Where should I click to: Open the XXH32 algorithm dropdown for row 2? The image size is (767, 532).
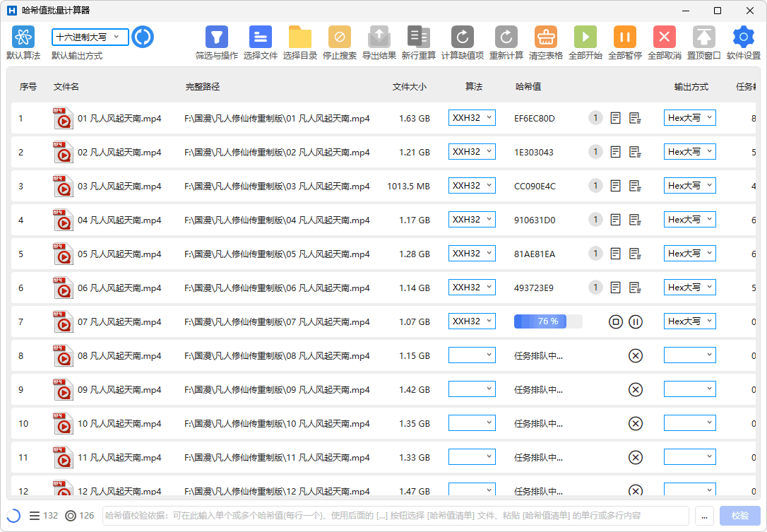[x=471, y=151]
